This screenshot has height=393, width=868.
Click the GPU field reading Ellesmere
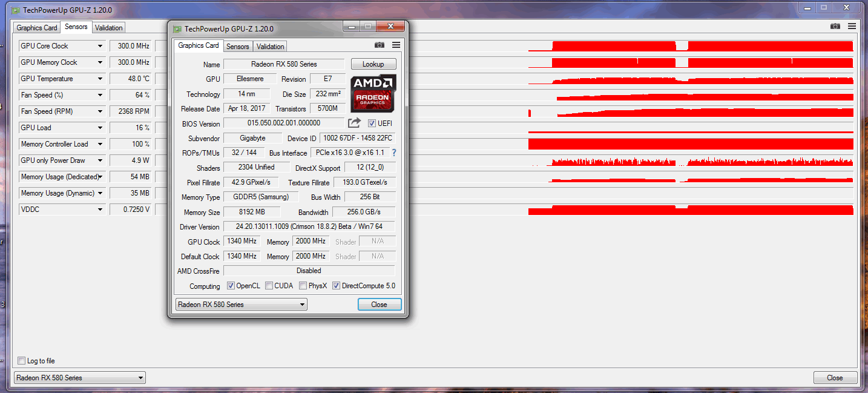point(250,79)
